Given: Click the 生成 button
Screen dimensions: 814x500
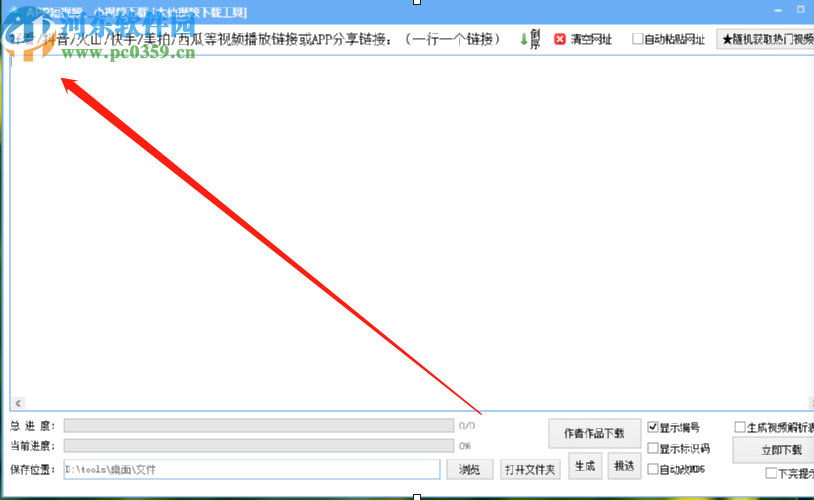Looking at the screenshot, I should [x=585, y=466].
